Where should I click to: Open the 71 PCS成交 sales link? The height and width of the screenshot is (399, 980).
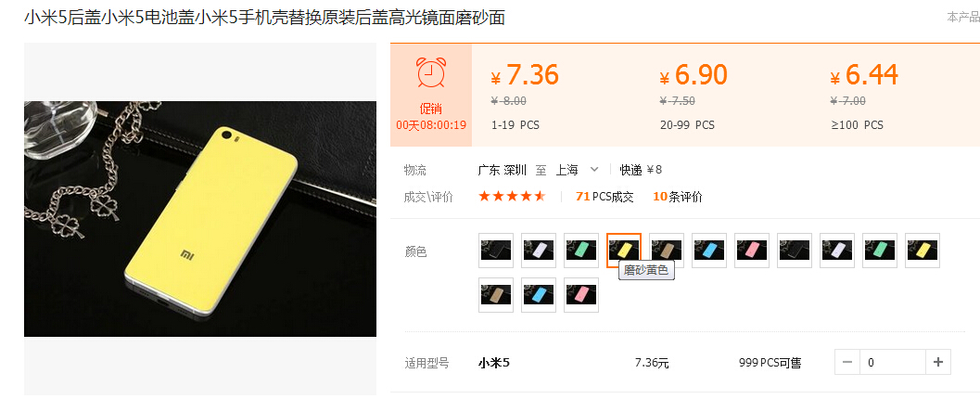point(605,197)
